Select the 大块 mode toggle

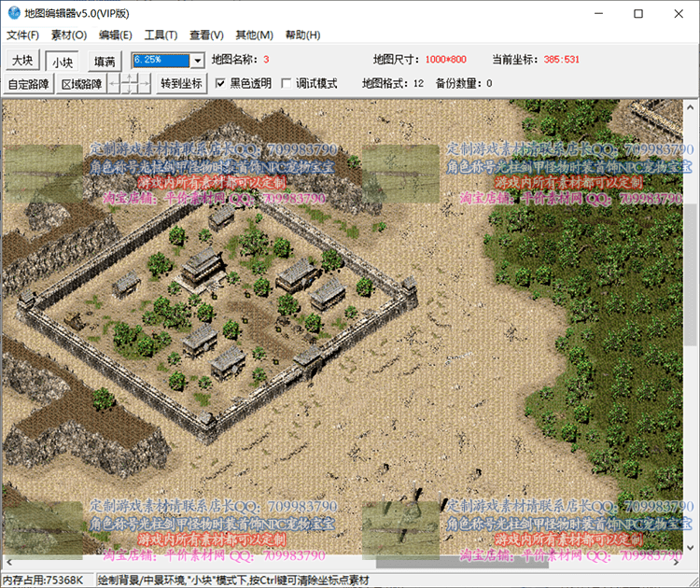(22, 61)
